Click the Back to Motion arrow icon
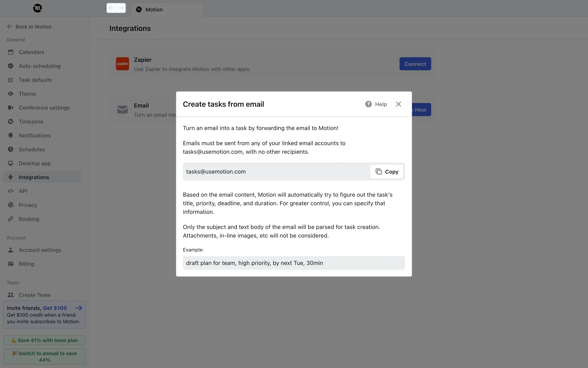588x368 pixels. coord(10,27)
